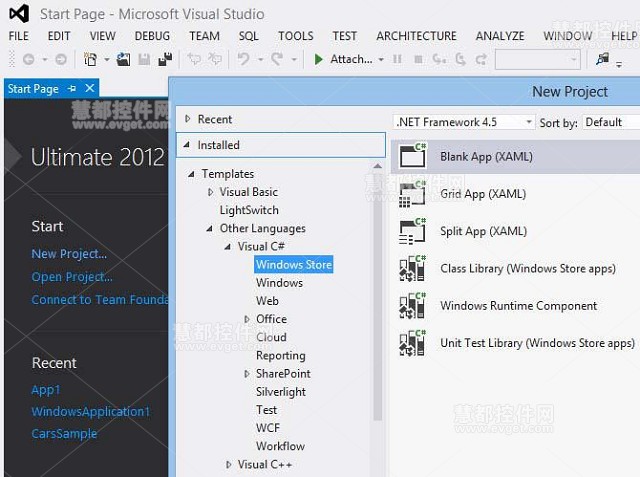This screenshot has height=477, width=640.
Task: Select the LightSwitch template category
Action: point(249,210)
